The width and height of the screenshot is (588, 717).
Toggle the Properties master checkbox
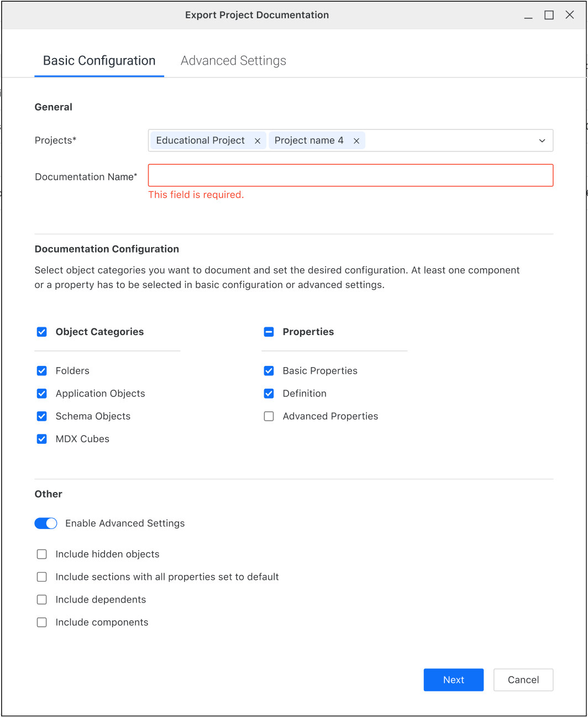[x=269, y=332]
